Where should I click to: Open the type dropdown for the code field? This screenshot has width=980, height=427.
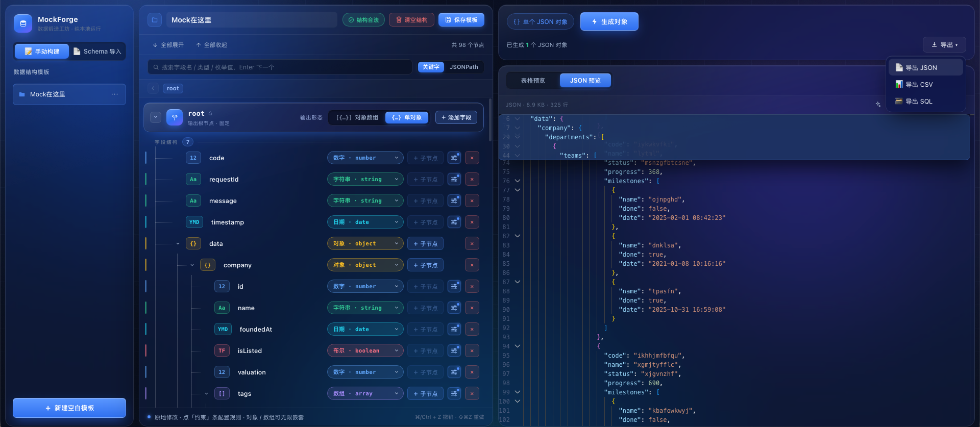[365, 158]
